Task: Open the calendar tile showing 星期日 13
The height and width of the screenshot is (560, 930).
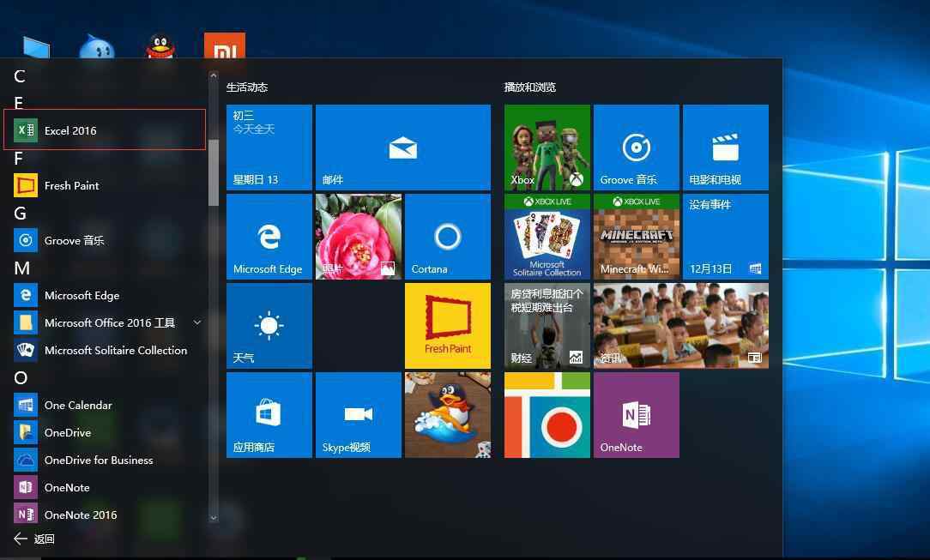Action: (269, 148)
